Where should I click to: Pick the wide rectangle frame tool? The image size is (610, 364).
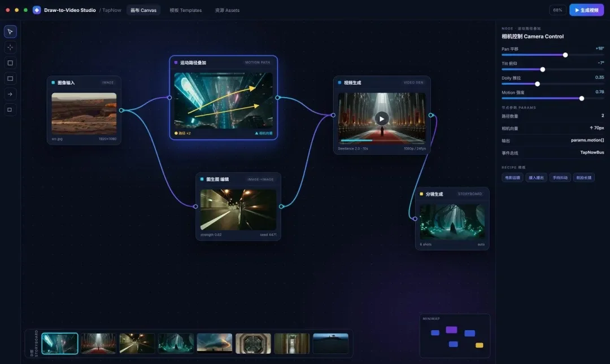[10, 78]
